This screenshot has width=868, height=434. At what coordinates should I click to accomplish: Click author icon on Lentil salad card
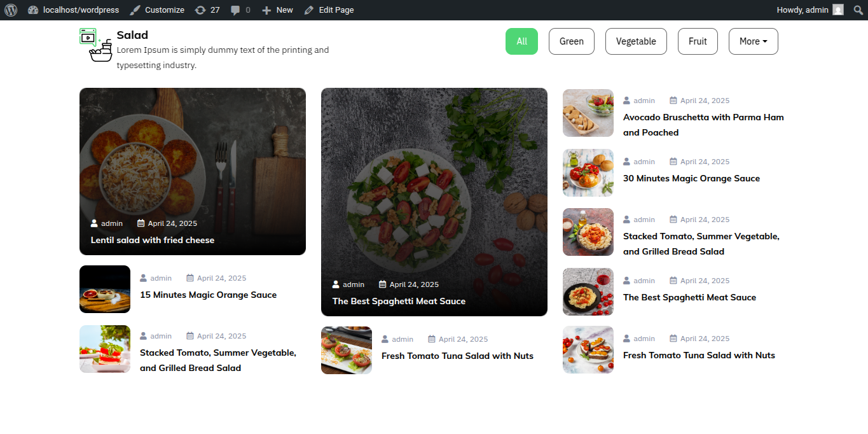pyautogui.click(x=94, y=223)
